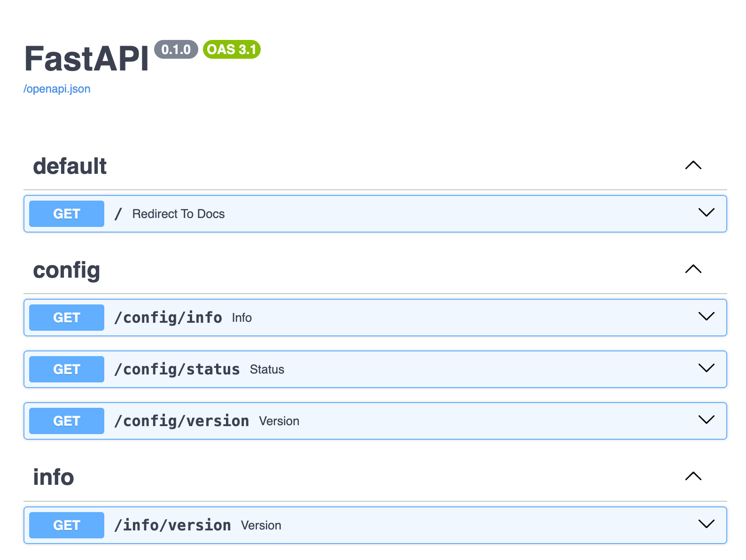This screenshot has width=746, height=560.
Task: Select the config section heading
Action: pos(67,271)
